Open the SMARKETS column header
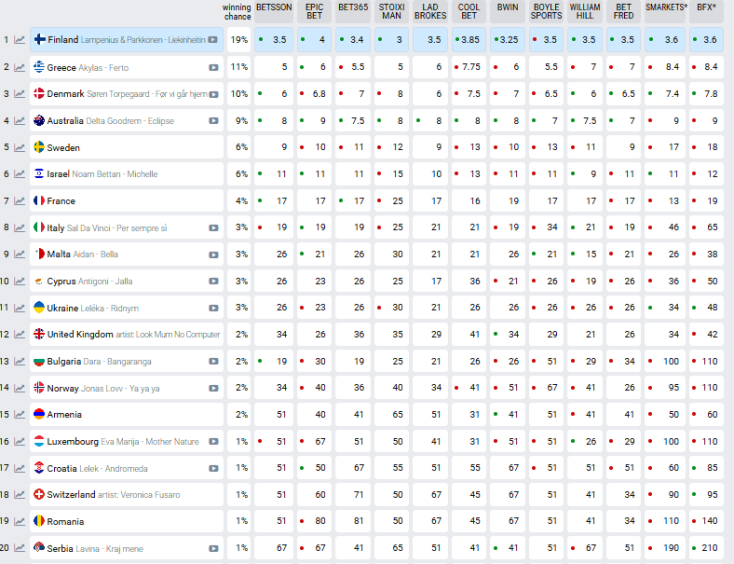The width and height of the screenshot is (734, 564). pyautogui.click(x=665, y=7)
